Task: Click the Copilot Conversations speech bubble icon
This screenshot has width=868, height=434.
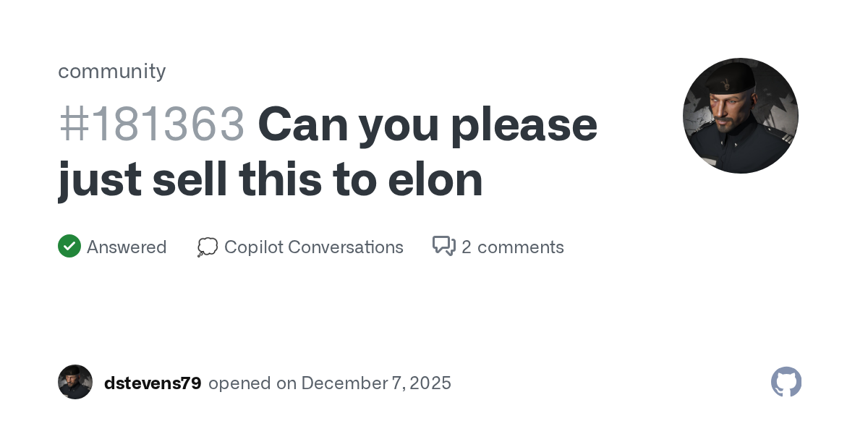Action: [208, 247]
